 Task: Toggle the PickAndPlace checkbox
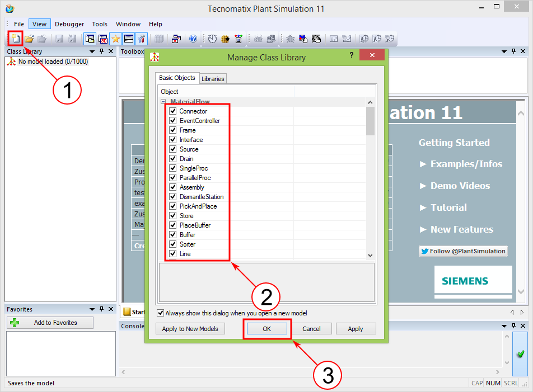[172, 206]
